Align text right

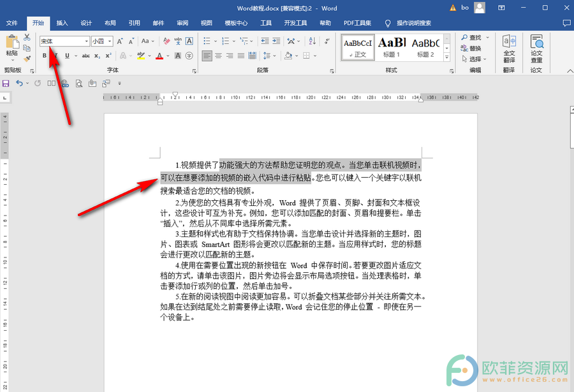[230, 55]
